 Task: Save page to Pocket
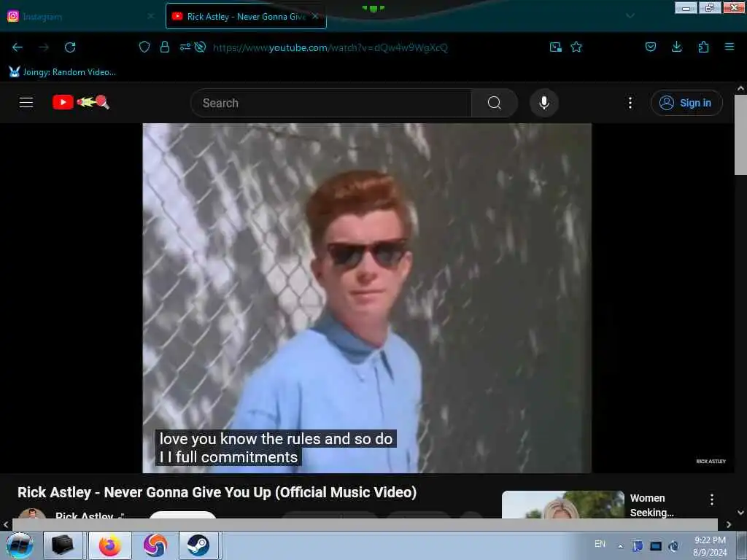[x=651, y=47]
